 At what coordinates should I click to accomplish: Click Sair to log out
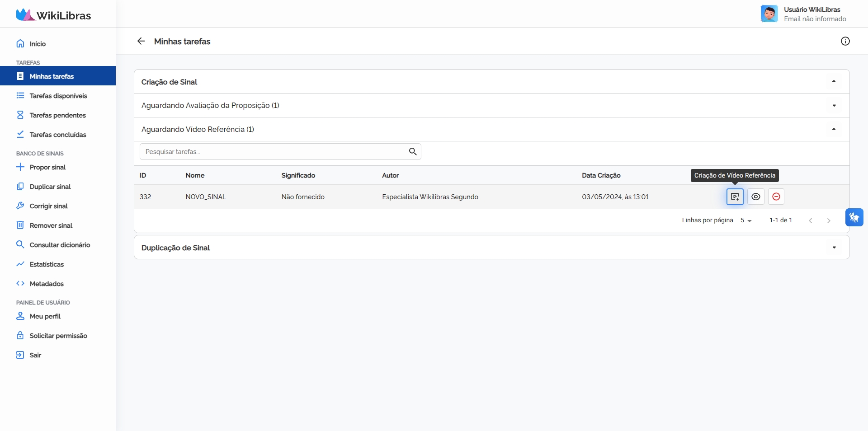point(35,355)
